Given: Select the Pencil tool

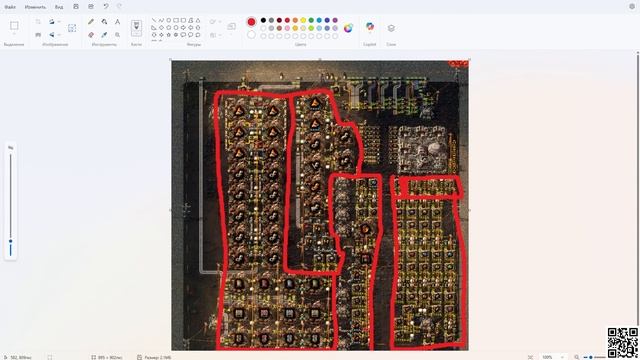Looking at the screenshot, I should point(91,22).
